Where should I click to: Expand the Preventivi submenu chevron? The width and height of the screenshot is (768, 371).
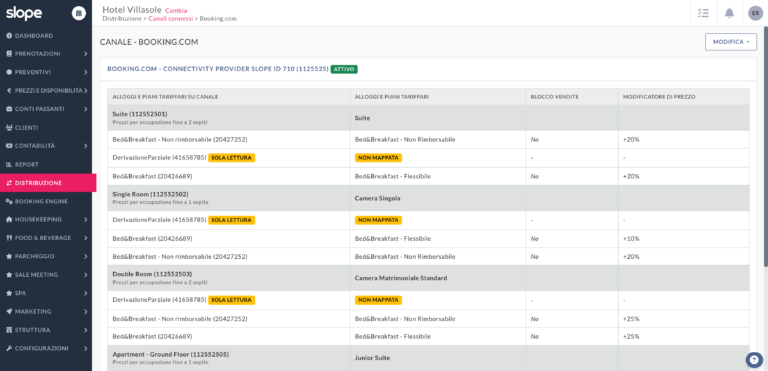pos(86,72)
